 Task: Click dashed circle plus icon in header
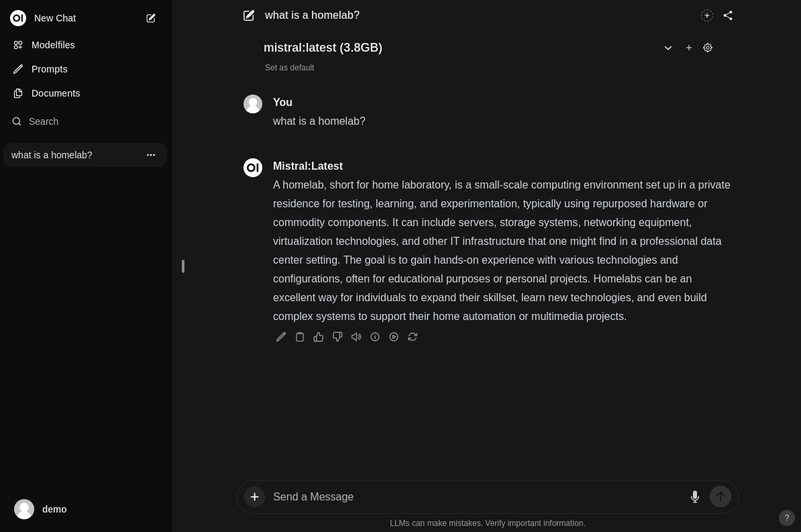point(707,15)
